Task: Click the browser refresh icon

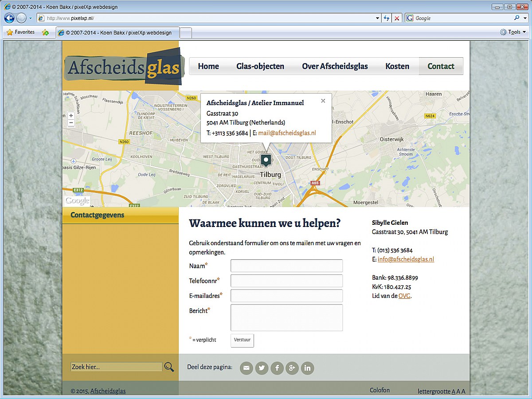Action: coord(386,18)
